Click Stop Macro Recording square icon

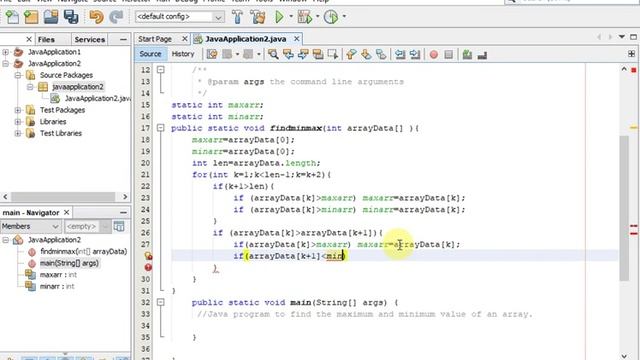[449, 55]
